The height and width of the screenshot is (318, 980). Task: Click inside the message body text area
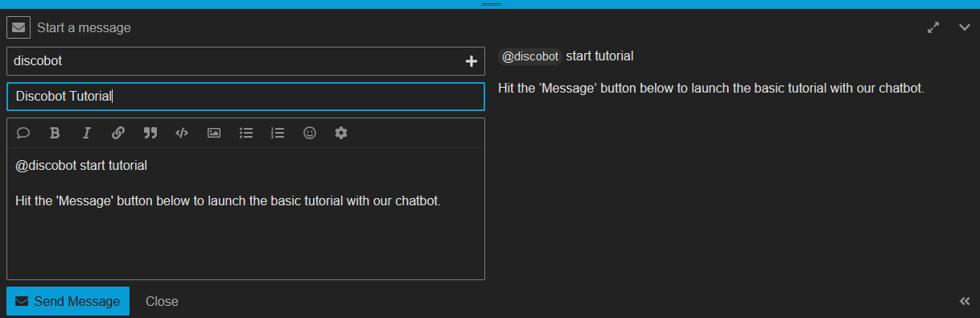point(245,213)
